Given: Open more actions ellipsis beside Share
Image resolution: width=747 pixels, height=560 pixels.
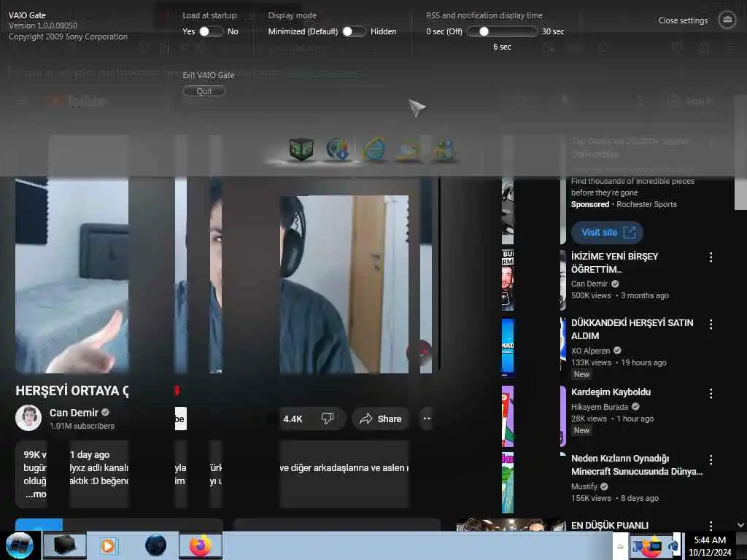Looking at the screenshot, I should pyautogui.click(x=426, y=419).
